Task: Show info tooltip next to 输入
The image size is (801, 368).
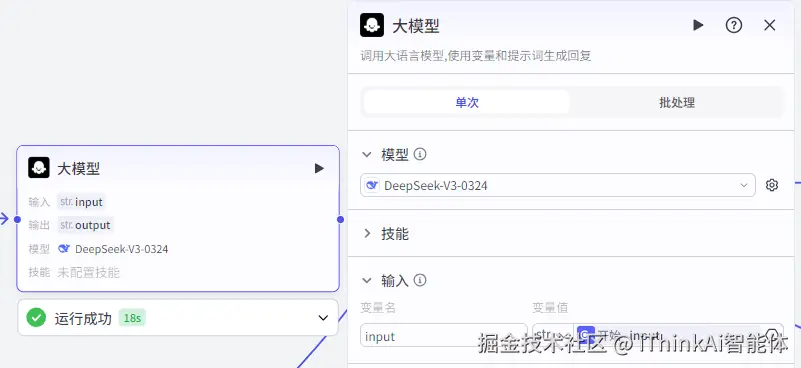Action: coord(420,280)
